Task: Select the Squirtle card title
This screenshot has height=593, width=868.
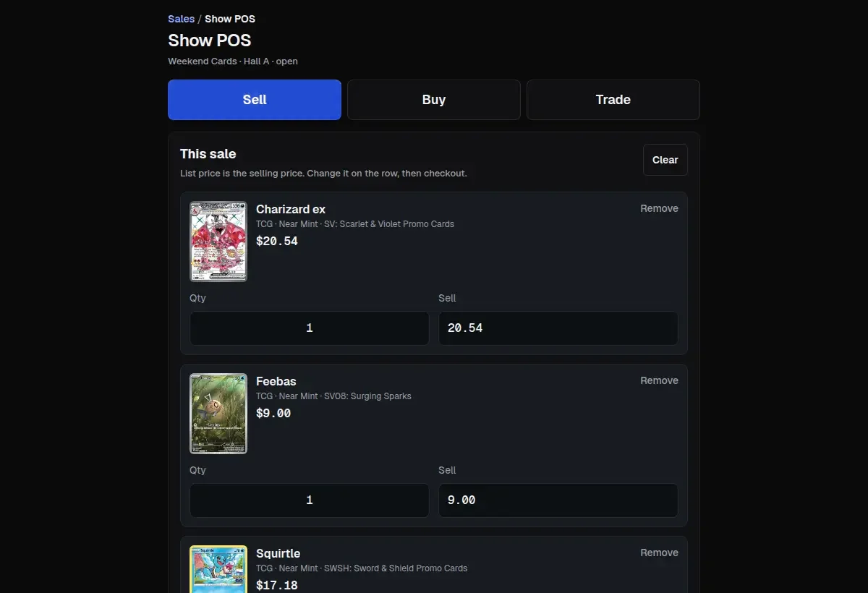Action: (x=278, y=553)
